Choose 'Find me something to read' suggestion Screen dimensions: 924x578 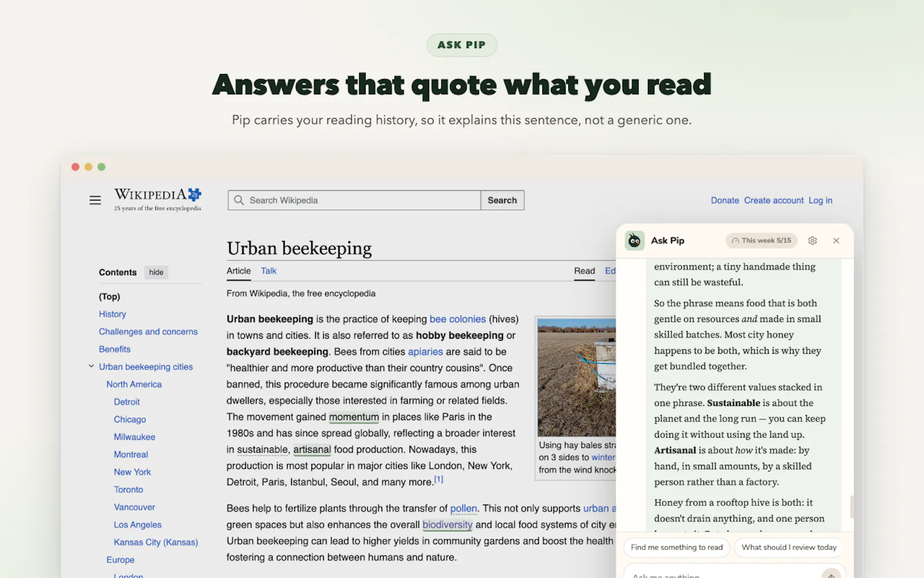pyautogui.click(x=677, y=547)
